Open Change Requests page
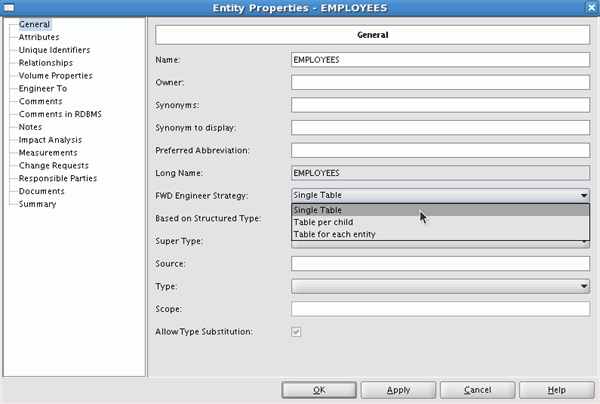600x404 pixels. click(x=54, y=166)
